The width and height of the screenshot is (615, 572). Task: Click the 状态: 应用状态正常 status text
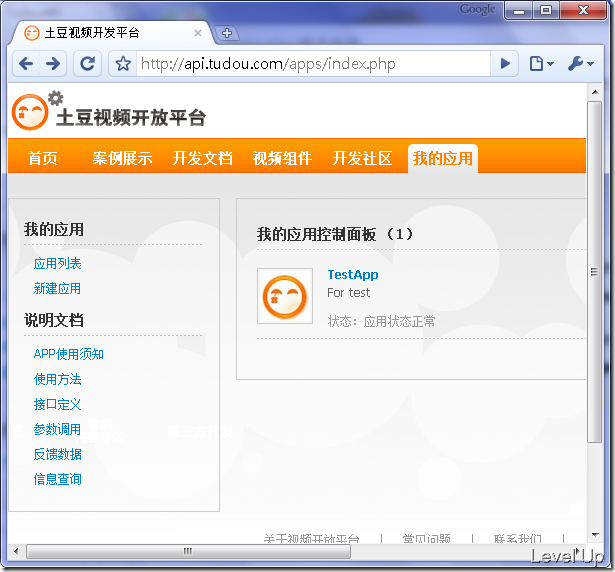pos(381,321)
